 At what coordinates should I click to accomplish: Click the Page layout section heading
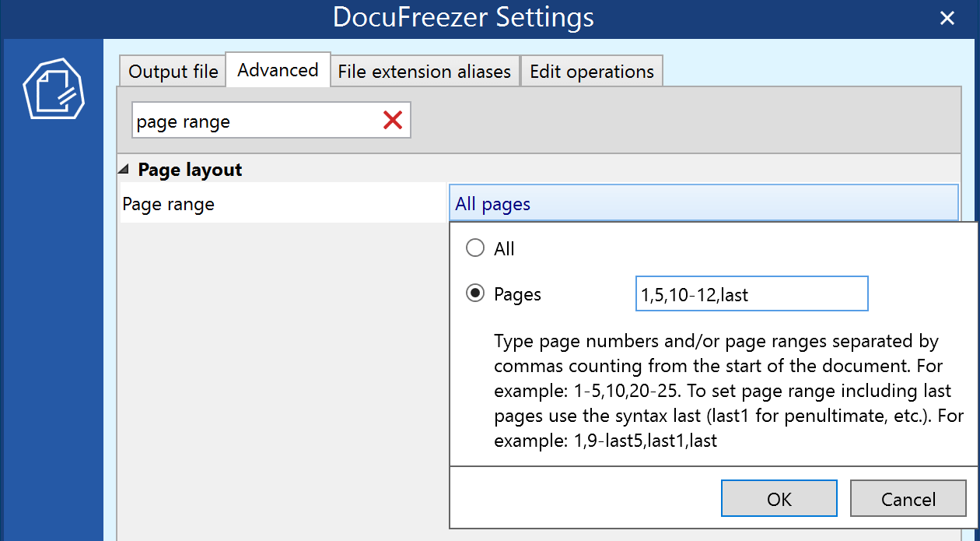[190, 170]
